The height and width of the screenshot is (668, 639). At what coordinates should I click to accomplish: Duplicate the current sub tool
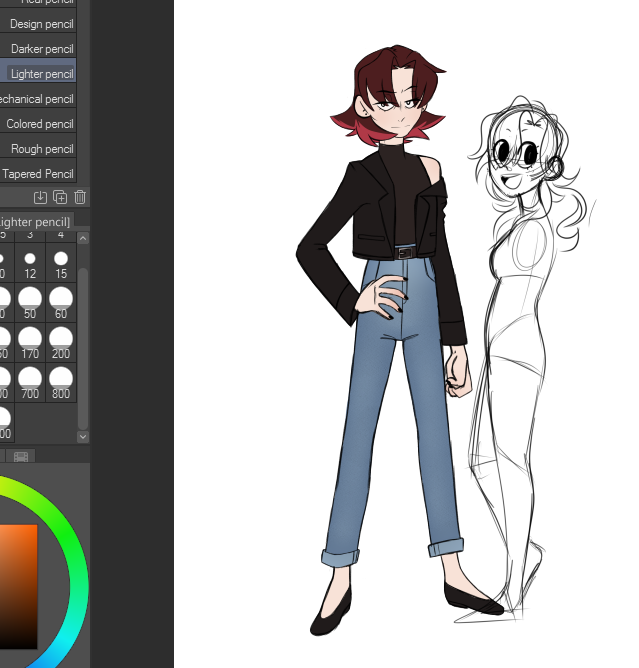pyautogui.click(x=60, y=197)
